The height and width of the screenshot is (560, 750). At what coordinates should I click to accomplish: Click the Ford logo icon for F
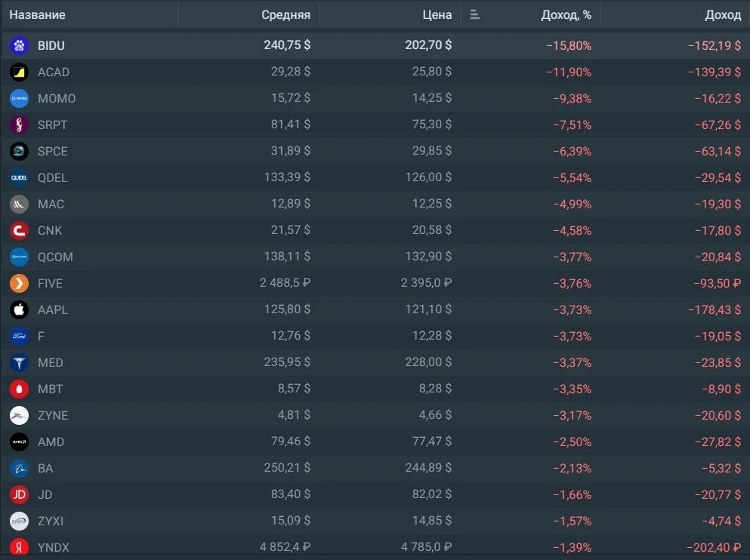[19, 337]
